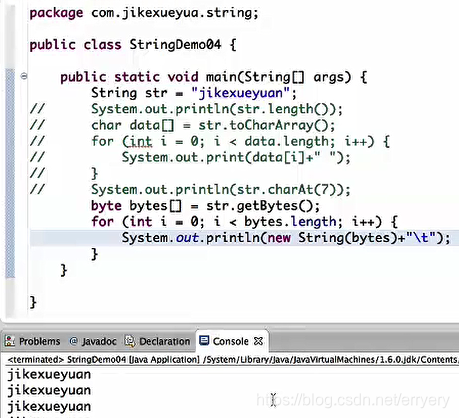This screenshot has height=418, width=459.
Task: Open the Javadoc tab
Action: pyautogui.click(x=93, y=341)
